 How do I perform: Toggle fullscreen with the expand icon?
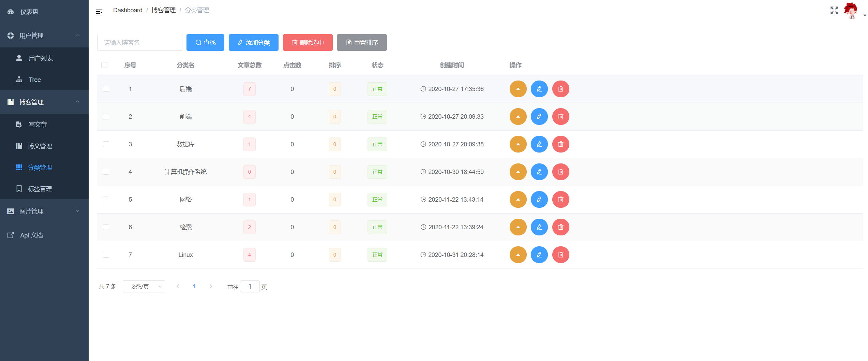tap(834, 11)
